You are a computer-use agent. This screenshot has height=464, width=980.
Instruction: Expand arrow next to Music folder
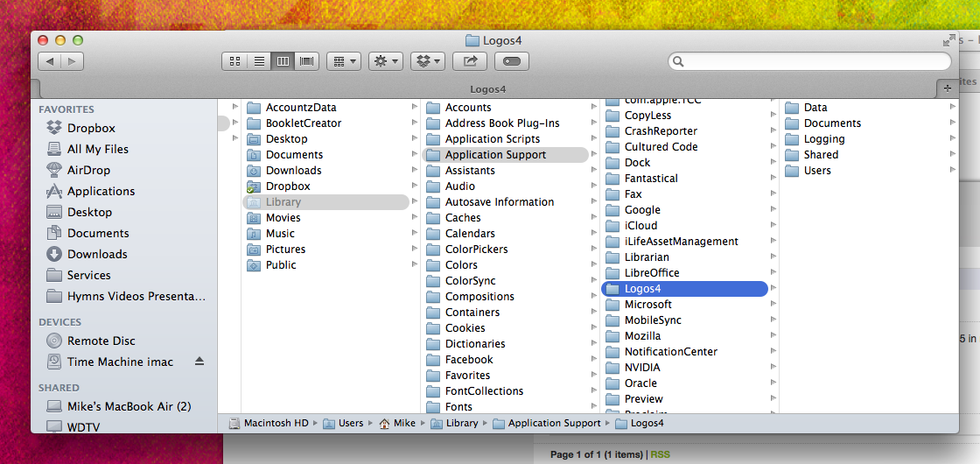point(415,233)
